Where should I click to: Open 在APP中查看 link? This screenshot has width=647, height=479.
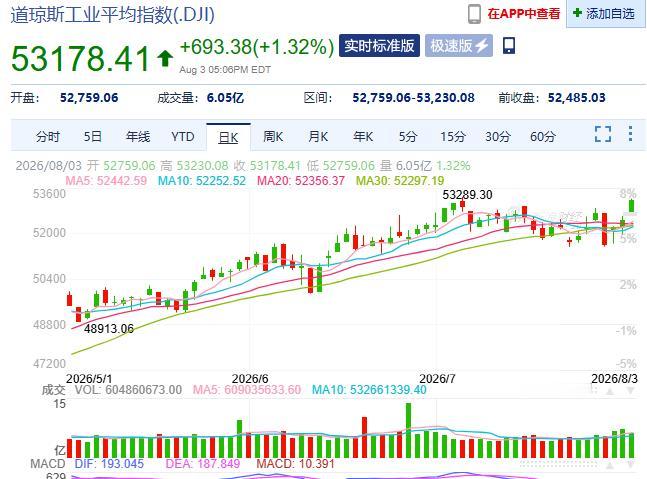click(523, 14)
